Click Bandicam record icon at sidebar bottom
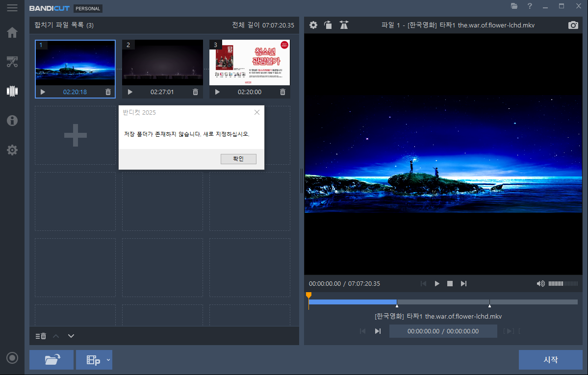Viewport: 588px width, 375px height. (x=12, y=358)
